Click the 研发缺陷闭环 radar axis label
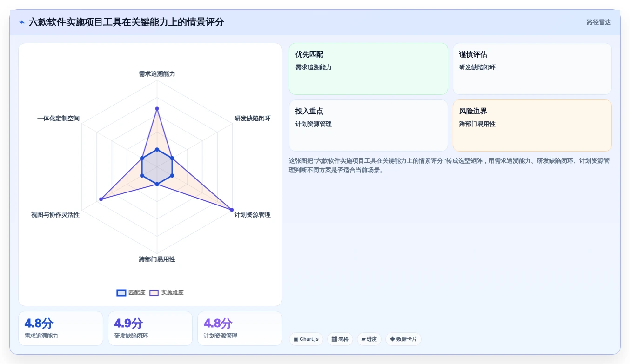630x364 pixels. [x=253, y=119]
